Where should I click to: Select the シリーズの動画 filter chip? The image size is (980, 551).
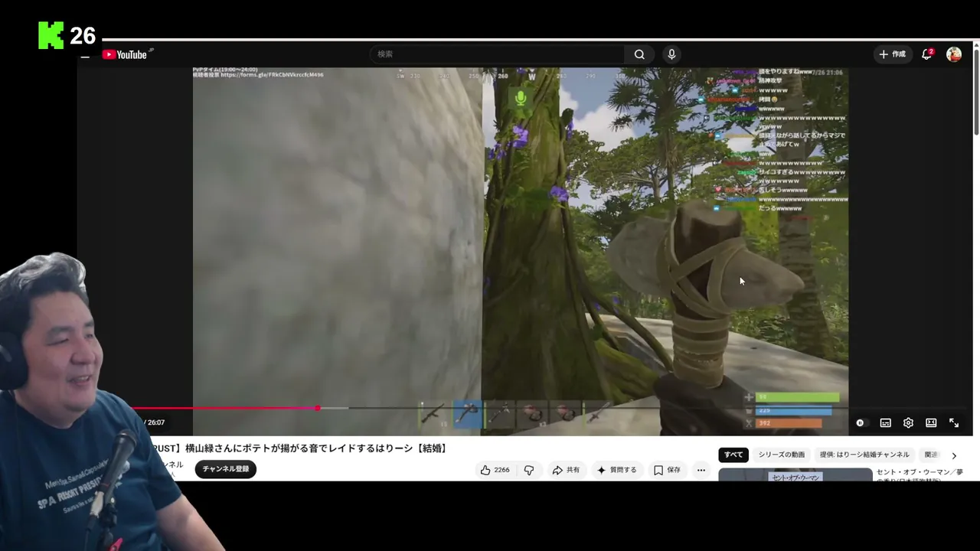782,455
